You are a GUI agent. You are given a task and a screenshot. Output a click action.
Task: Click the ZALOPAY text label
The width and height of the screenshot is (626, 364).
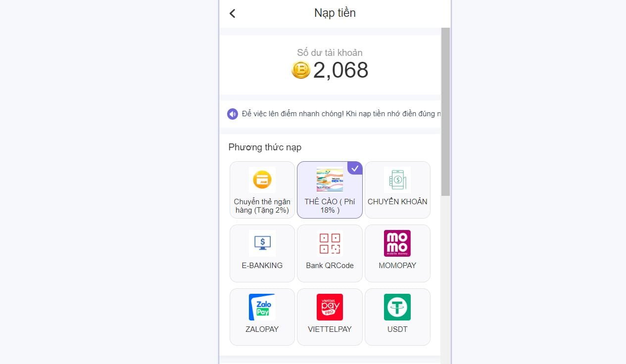coord(262,329)
